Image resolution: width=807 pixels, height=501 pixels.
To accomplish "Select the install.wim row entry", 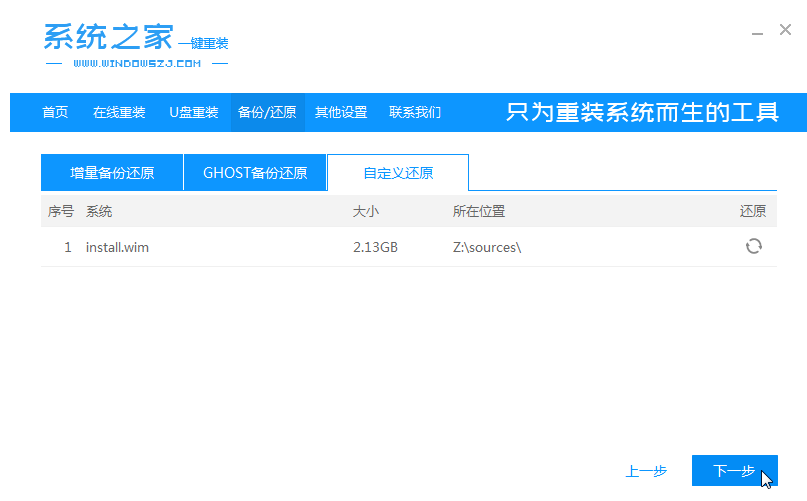I will tap(118, 247).
